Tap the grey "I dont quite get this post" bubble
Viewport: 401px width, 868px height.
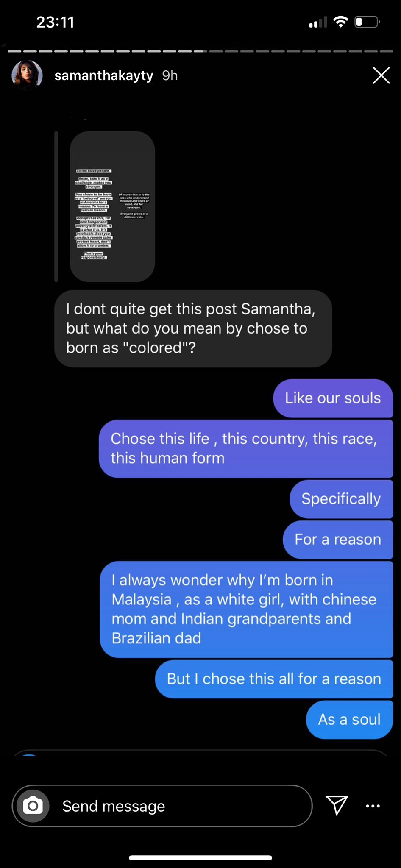[193, 328]
